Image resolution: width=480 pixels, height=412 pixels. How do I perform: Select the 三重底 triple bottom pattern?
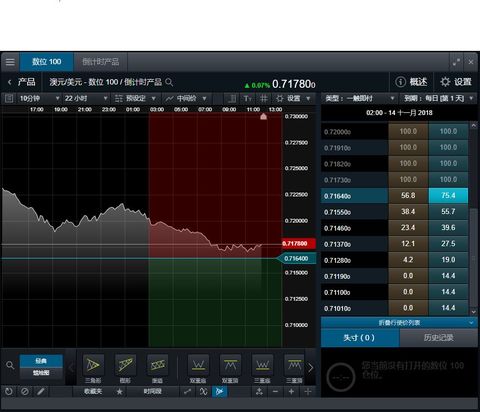262,365
